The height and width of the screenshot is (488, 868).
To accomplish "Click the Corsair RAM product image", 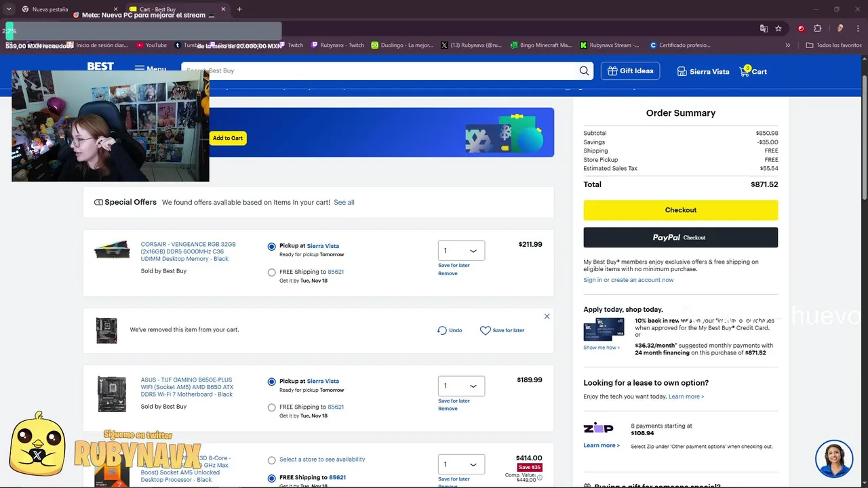I will [112, 249].
